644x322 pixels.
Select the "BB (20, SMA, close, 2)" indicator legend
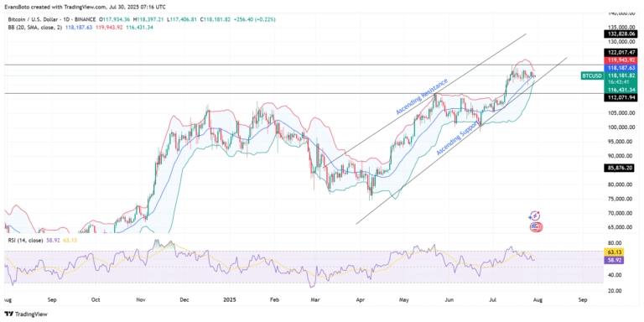pyautogui.click(x=34, y=27)
